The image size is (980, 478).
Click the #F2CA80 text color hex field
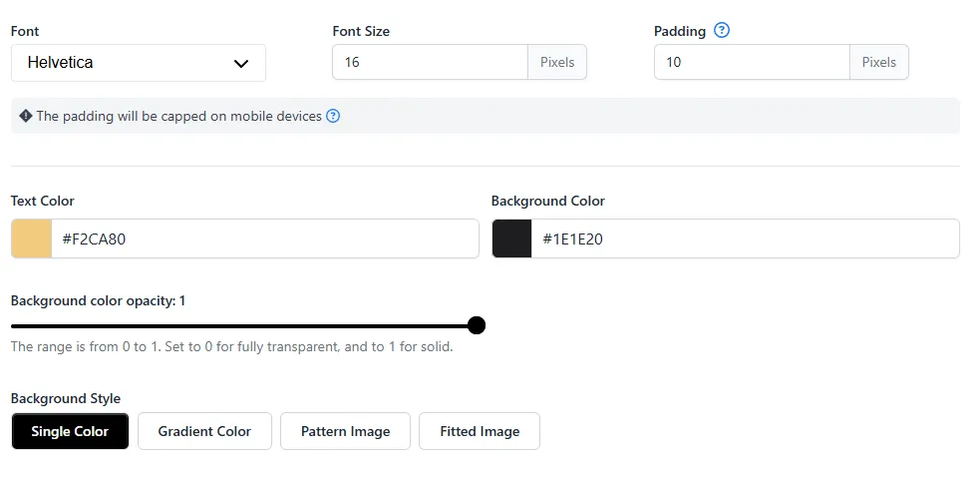click(265, 239)
